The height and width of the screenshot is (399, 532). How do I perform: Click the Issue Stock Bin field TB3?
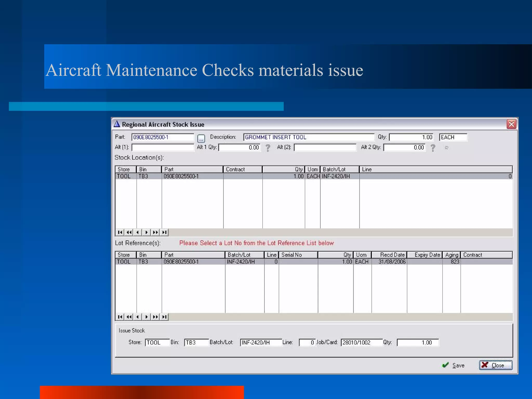(x=196, y=342)
